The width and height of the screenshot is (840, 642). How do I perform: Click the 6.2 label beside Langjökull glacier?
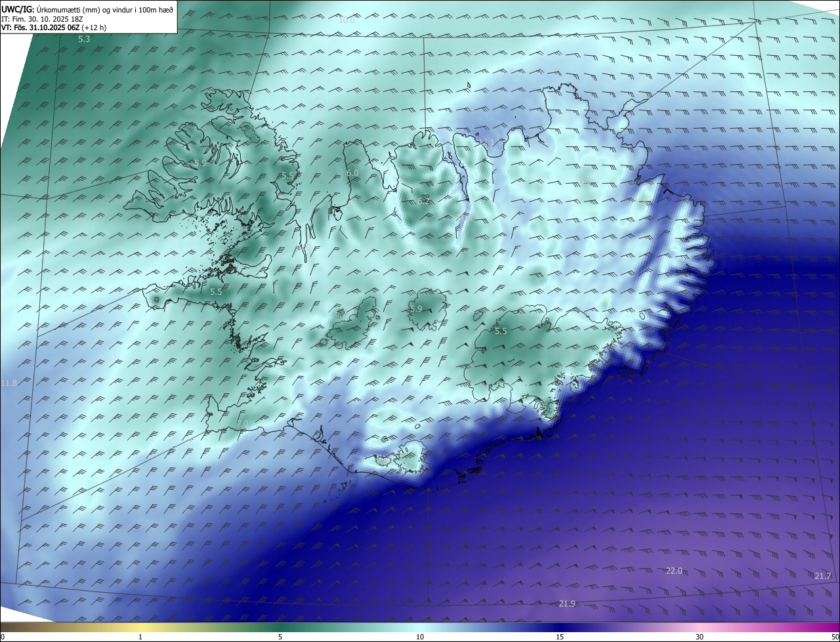point(340,313)
